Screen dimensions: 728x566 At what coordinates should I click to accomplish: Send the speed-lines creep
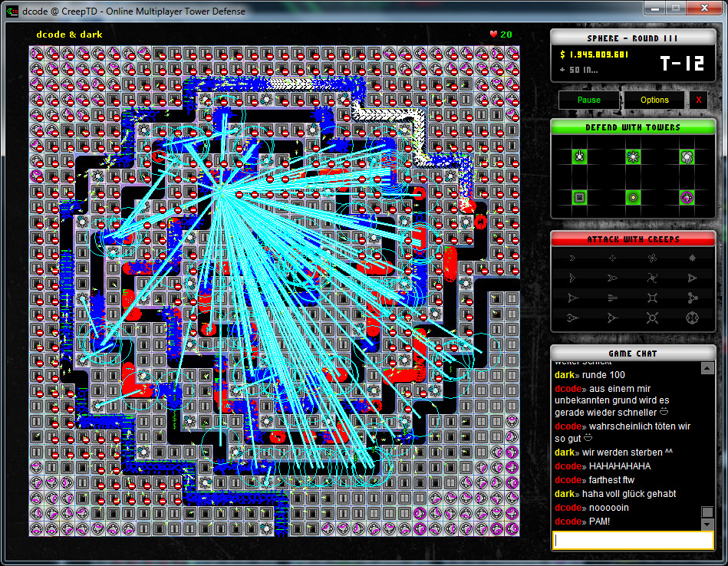tap(612, 298)
